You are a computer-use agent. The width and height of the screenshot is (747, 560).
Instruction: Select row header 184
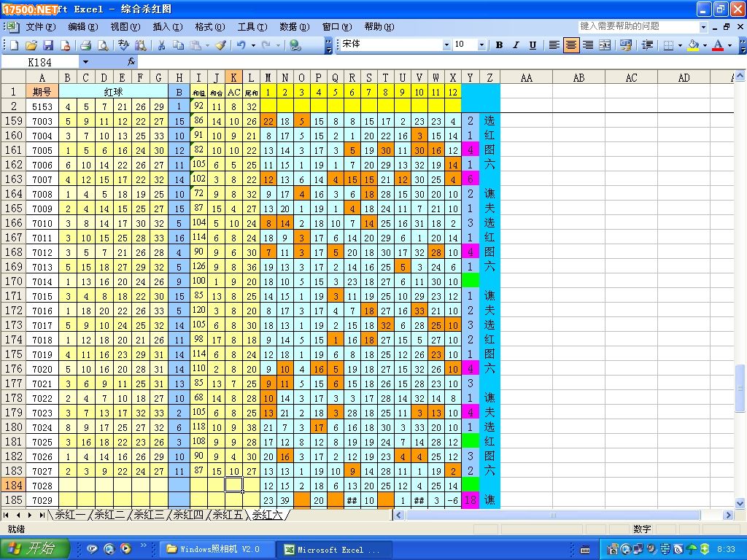pyautogui.click(x=13, y=485)
